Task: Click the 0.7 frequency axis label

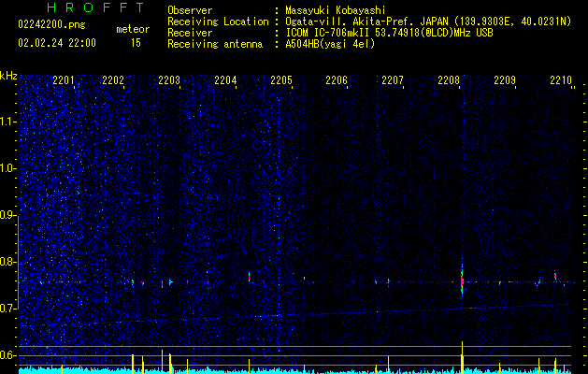Action: 8,309
